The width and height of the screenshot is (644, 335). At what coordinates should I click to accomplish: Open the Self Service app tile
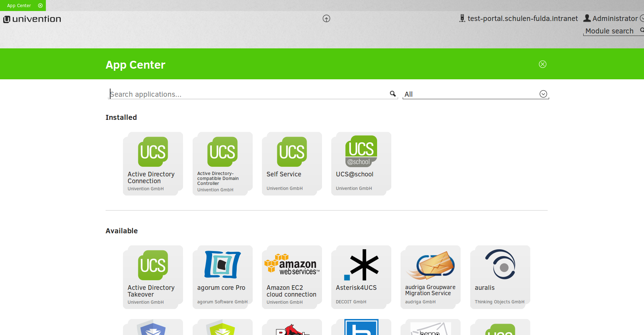coord(292,164)
